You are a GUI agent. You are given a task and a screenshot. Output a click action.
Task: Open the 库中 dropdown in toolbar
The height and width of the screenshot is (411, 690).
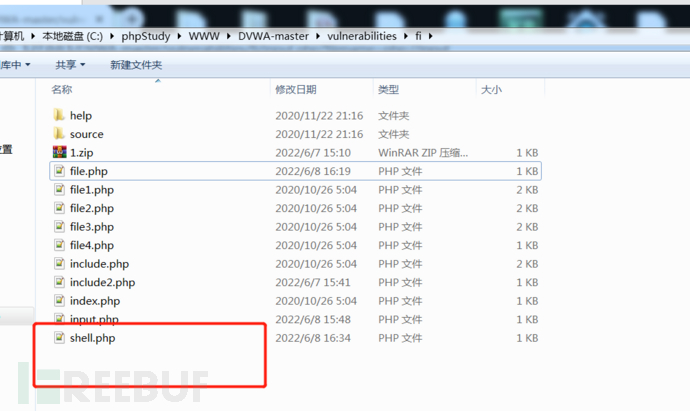click(x=15, y=65)
